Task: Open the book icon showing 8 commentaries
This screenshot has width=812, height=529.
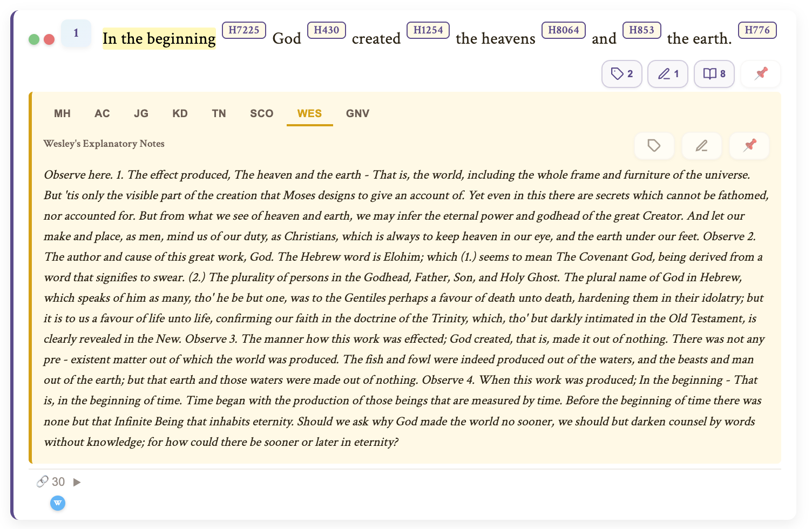Action: pyautogui.click(x=714, y=74)
